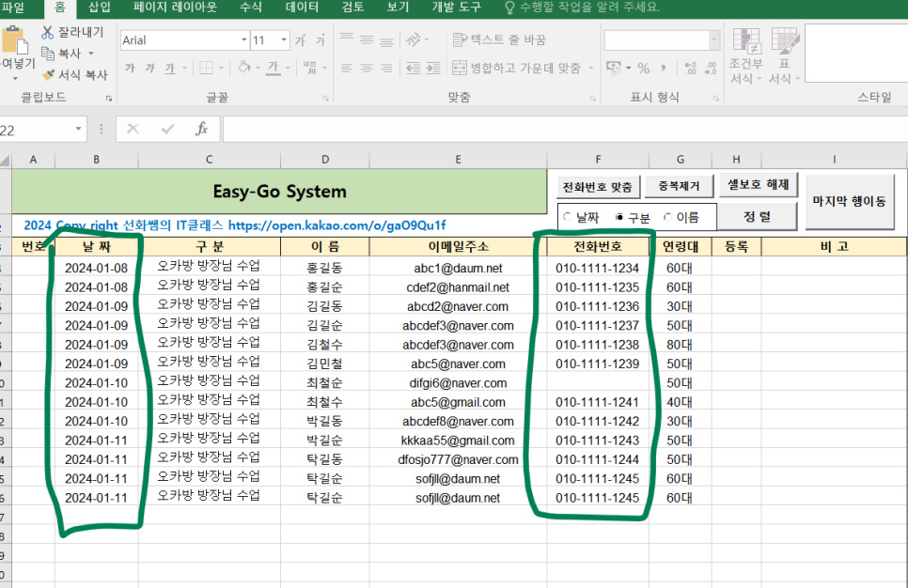Click Merge and Center (병합하고 가운데 맞춤)

tap(517, 68)
